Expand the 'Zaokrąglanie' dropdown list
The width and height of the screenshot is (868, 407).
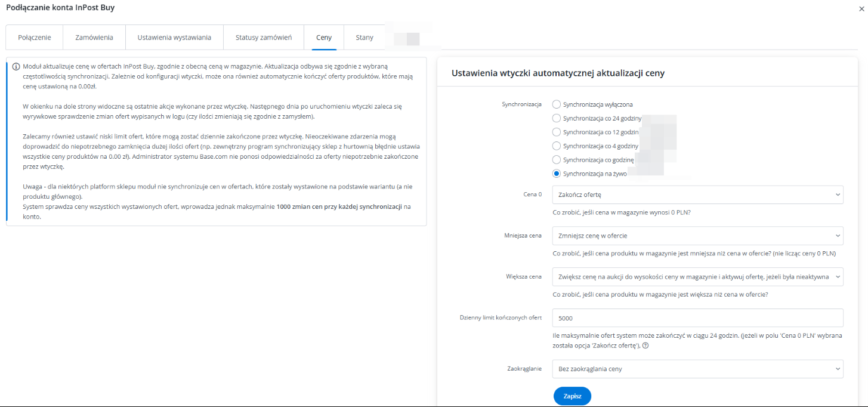pyautogui.click(x=697, y=369)
